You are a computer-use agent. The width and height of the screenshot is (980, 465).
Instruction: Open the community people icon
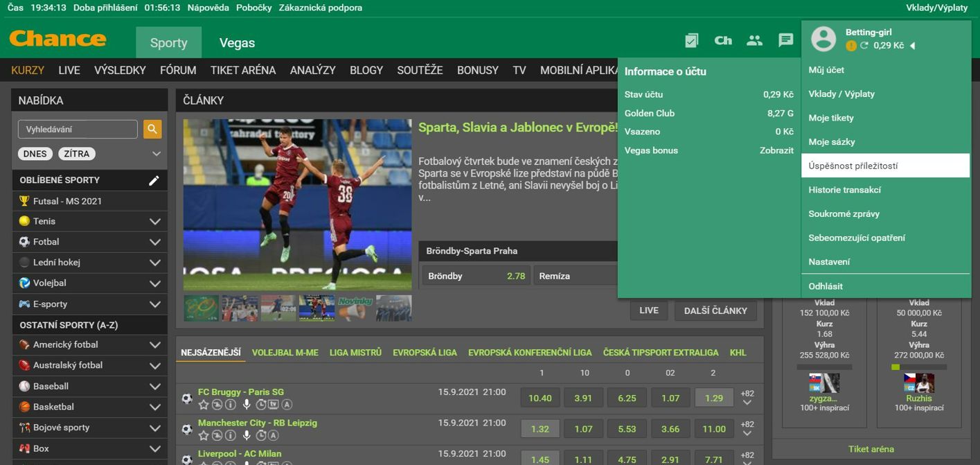click(x=754, y=40)
